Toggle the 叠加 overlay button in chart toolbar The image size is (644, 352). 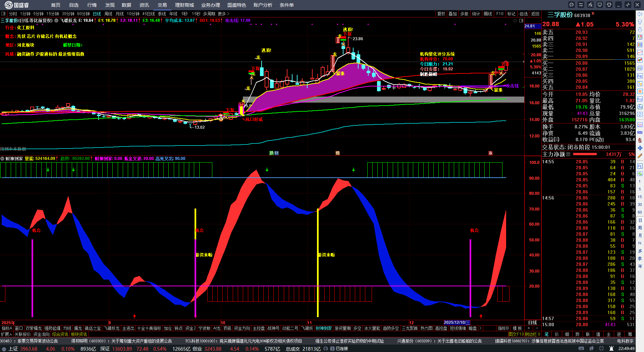pos(453,14)
